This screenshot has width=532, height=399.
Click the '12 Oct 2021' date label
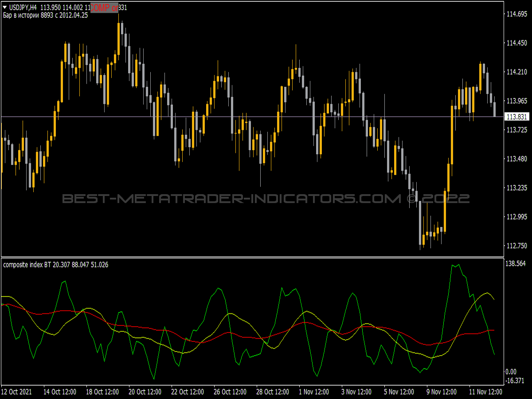[x=16, y=392]
